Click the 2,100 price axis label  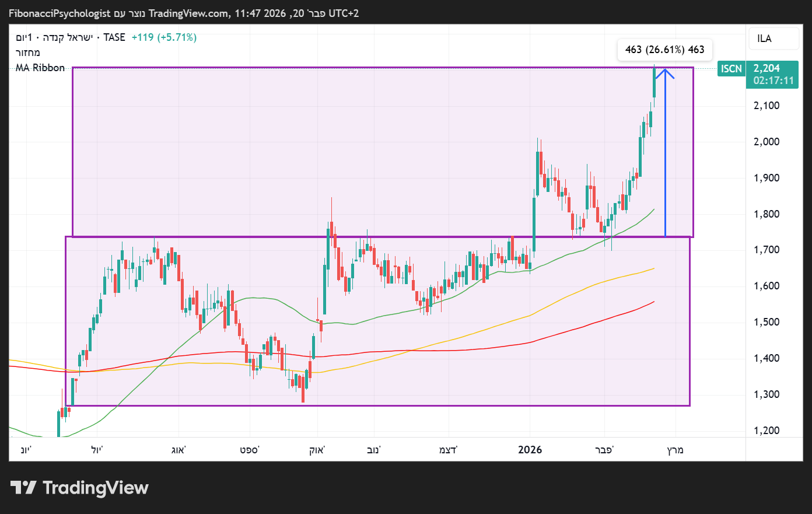point(766,106)
